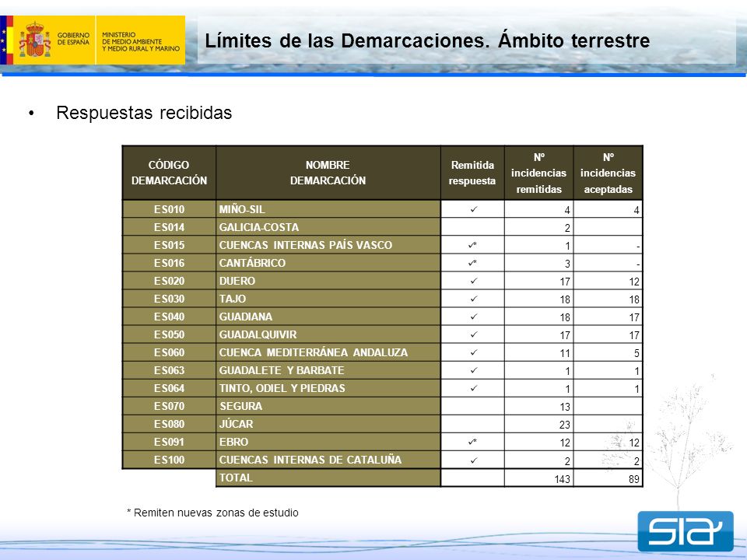Click the checkmark in the MIÑO-SIL row

(474, 209)
